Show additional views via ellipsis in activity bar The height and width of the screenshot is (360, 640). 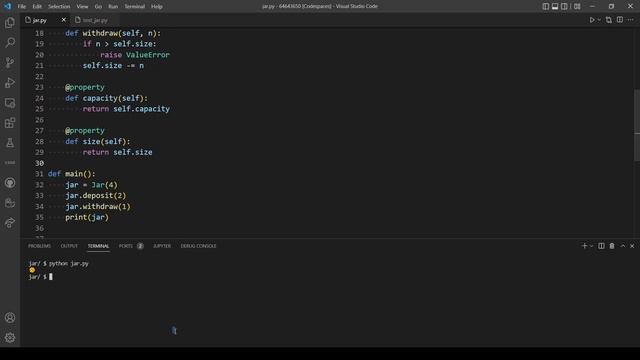pos(10,162)
